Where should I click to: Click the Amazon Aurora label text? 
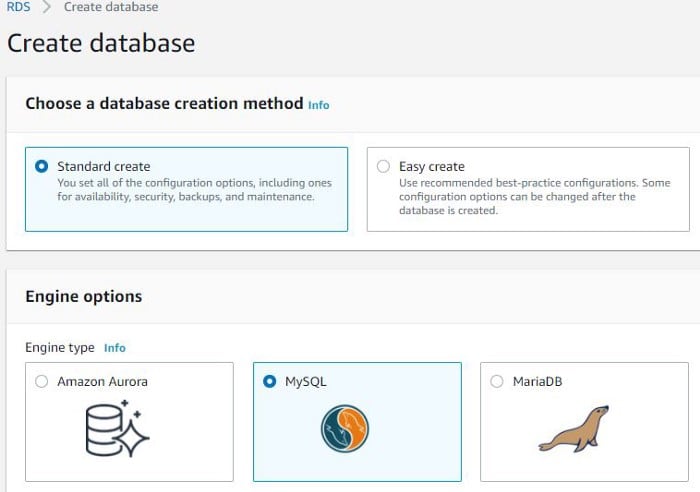tap(102, 382)
